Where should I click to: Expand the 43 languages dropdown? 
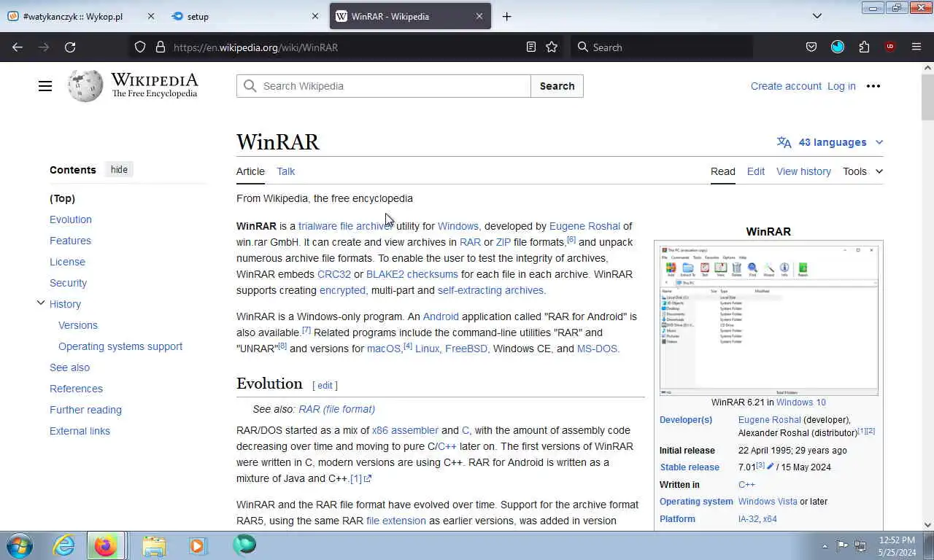(830, 142)
